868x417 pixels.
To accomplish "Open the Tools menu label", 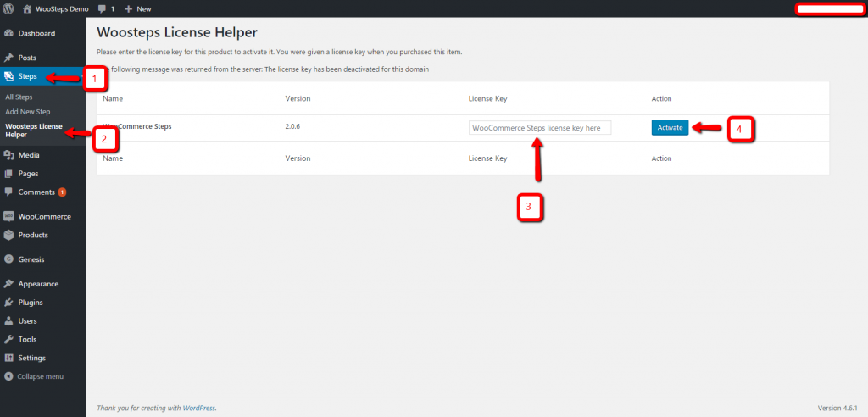I will pos(28,340).
